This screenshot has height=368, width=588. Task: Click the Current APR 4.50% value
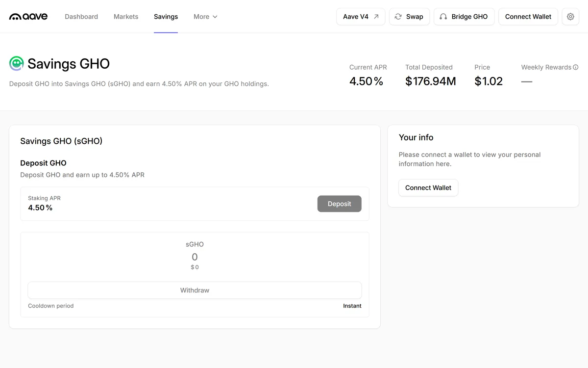click(x=366, y=81)
